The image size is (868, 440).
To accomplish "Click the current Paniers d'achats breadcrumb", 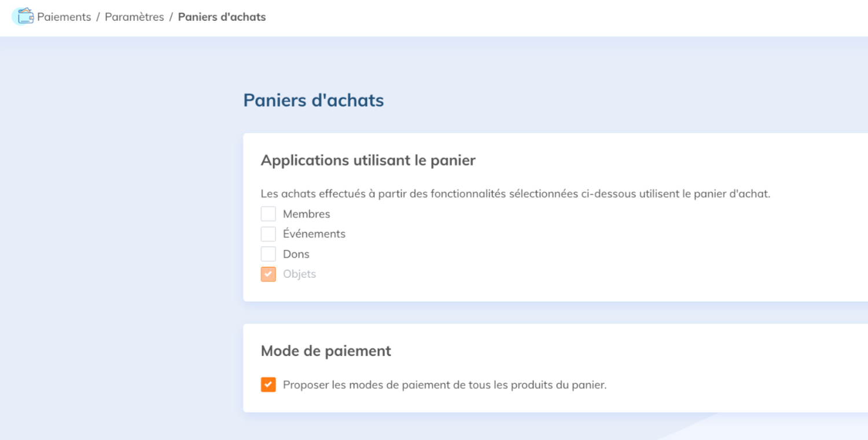I will pyautogui.click(x=222, y=17).
